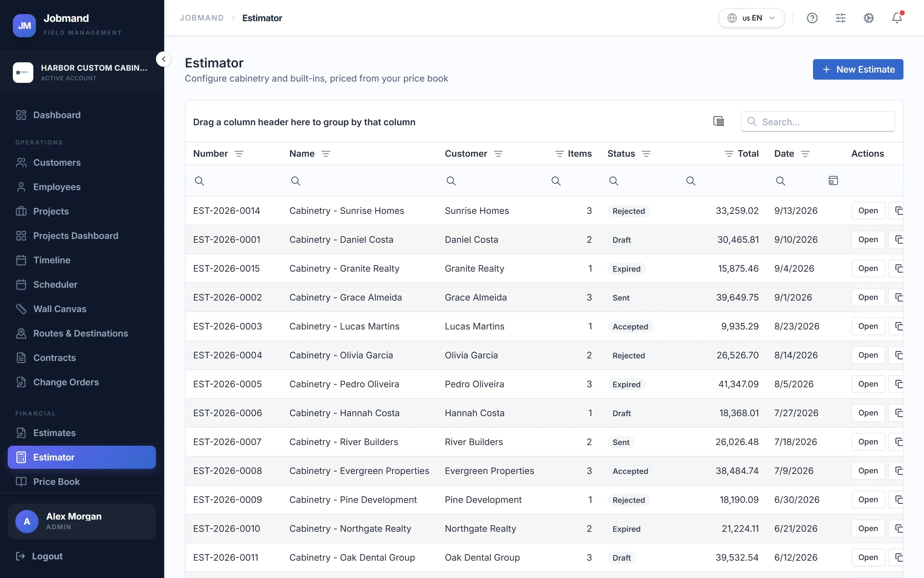Open Scheduler in the sidebar

pos(82,285)
